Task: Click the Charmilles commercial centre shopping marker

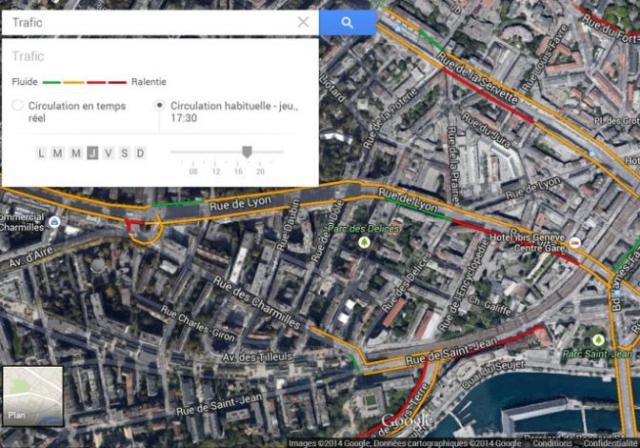Action: 54,222
